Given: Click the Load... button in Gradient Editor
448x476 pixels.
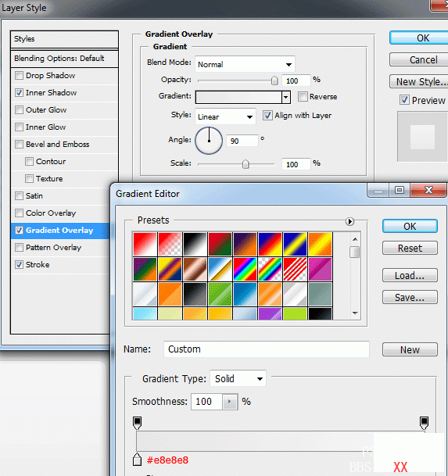Looking at the screenshot, I should [410, 275].
